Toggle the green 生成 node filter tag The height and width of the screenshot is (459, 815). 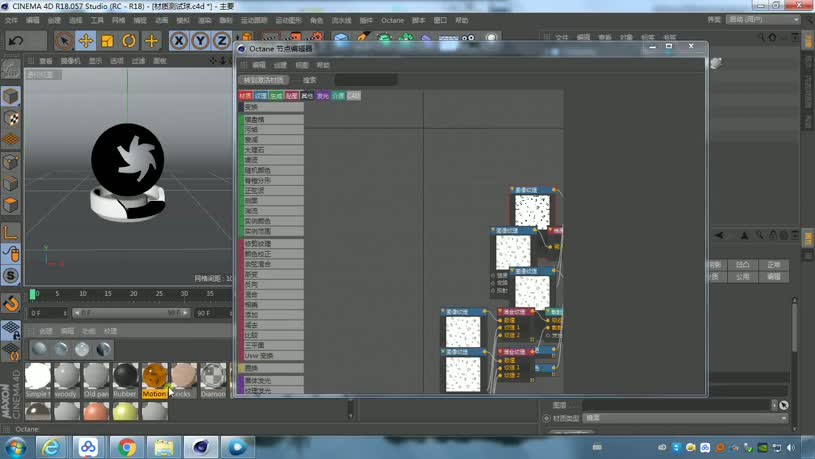277,96
